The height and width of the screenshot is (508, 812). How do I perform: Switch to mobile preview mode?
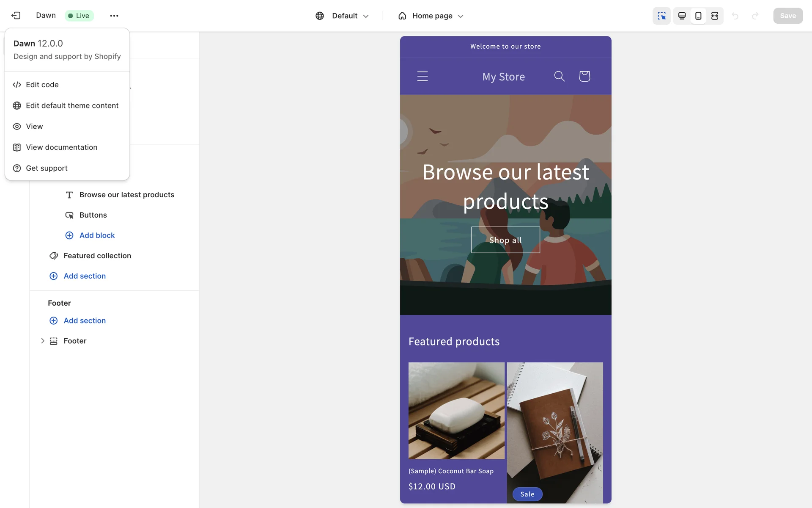click(698, 16)
